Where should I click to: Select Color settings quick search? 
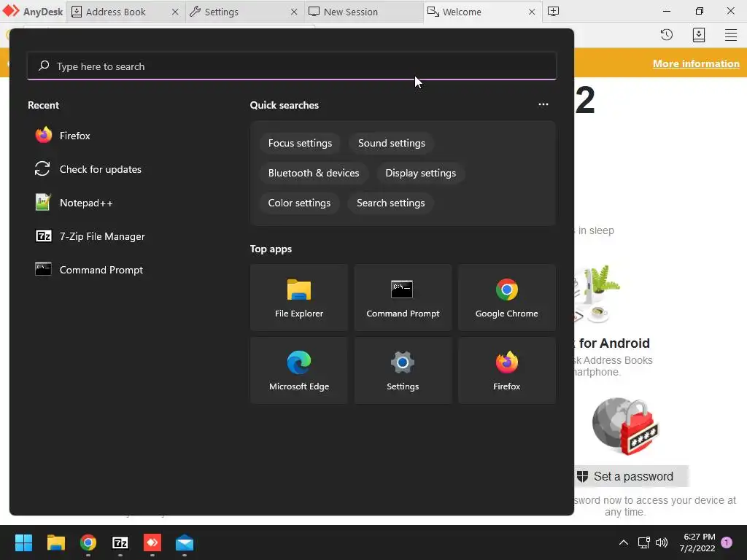299,203
